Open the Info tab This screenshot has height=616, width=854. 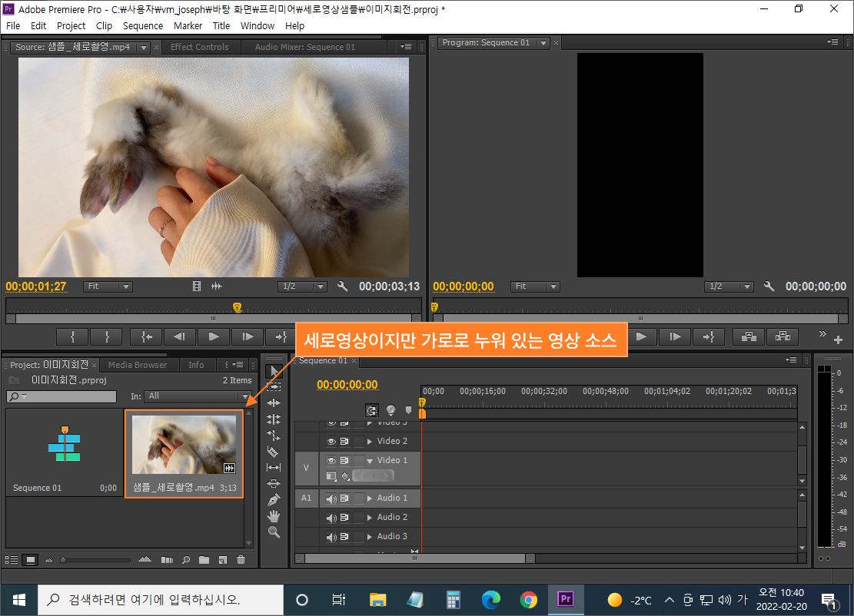click(x=196, y=365)
